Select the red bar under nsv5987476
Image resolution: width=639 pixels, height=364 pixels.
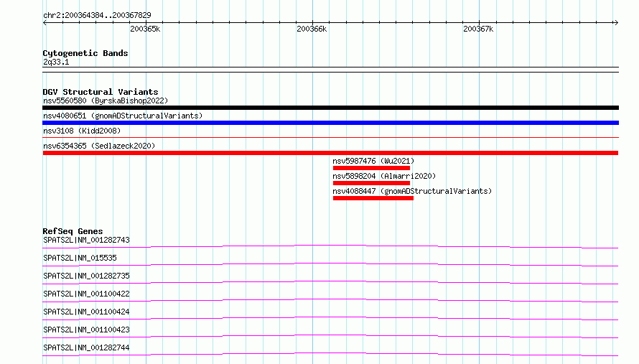(371, 168)
